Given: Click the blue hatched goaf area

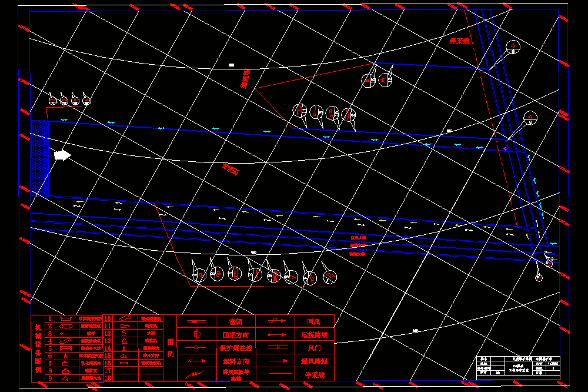Looking at the screenshot, I should [40, 158].
